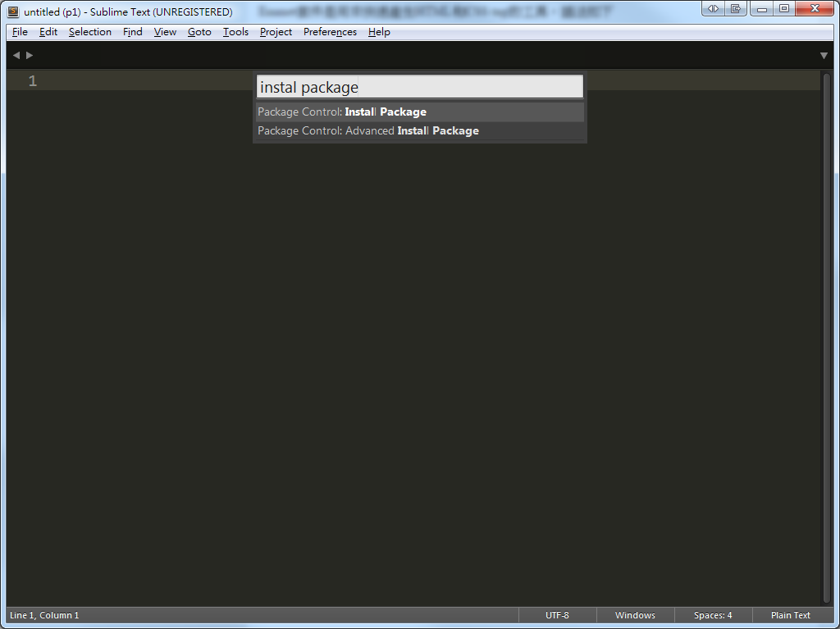Click the double-arrow title bar button
Viewport: 840px width, 629px height.
tap(713, 8)
